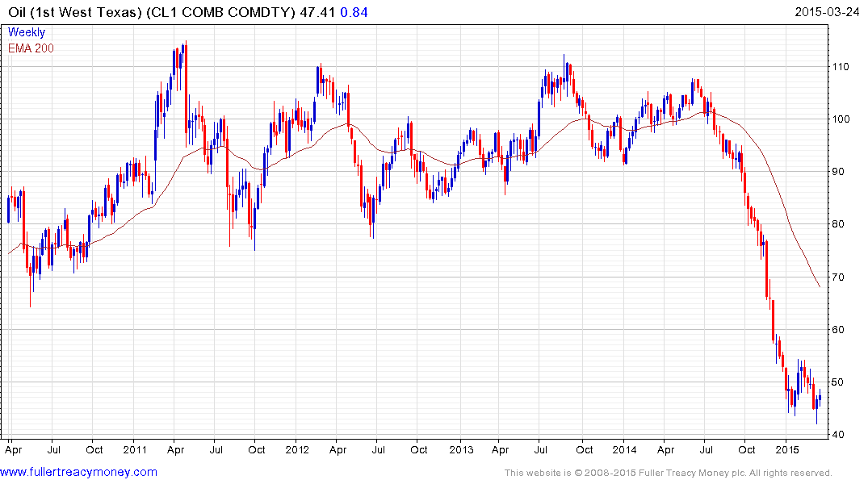Click the 40 price axis label
The height and width of the screenshot is (484, 868).
(x=837, y=434)
